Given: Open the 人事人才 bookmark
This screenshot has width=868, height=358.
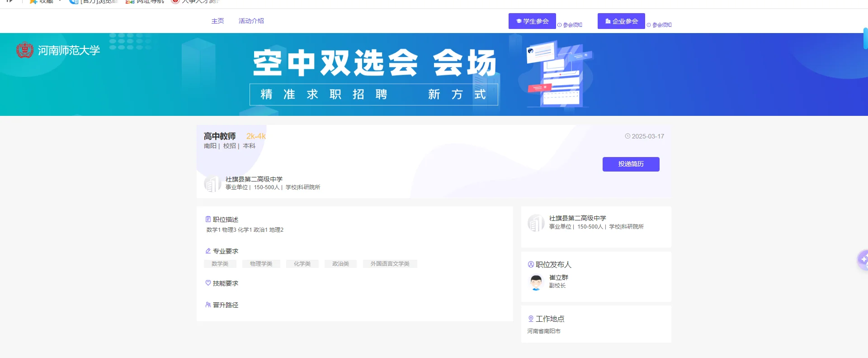Looking at the screenshot, I should point(195,2).
